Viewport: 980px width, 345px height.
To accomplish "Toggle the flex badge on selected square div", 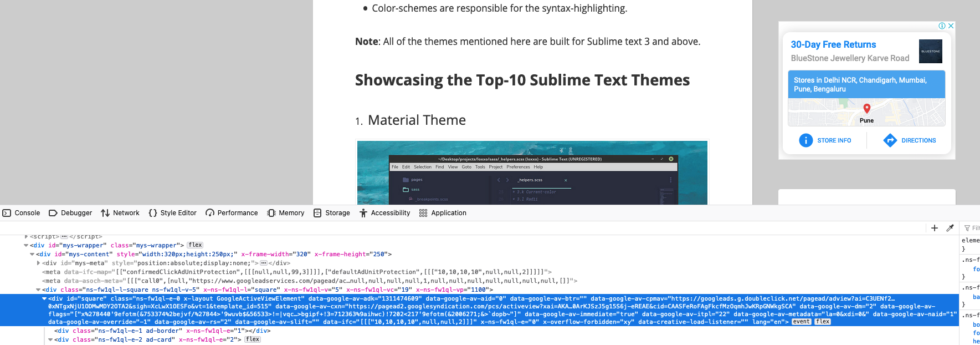I will (x=823, y=322).
